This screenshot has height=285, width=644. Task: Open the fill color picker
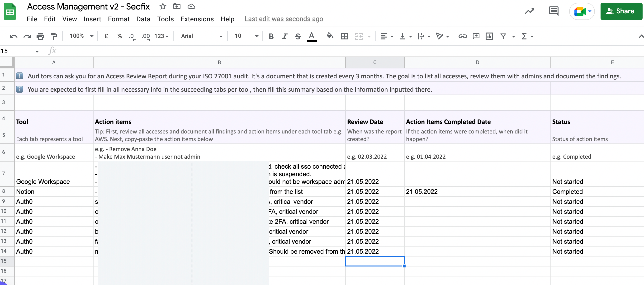pyautogui.click(x=330, y=36)
